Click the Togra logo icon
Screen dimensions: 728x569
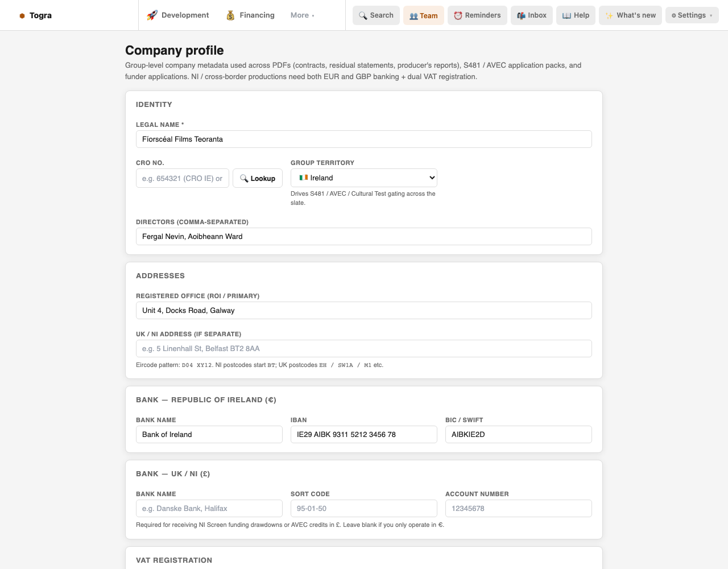22,16
